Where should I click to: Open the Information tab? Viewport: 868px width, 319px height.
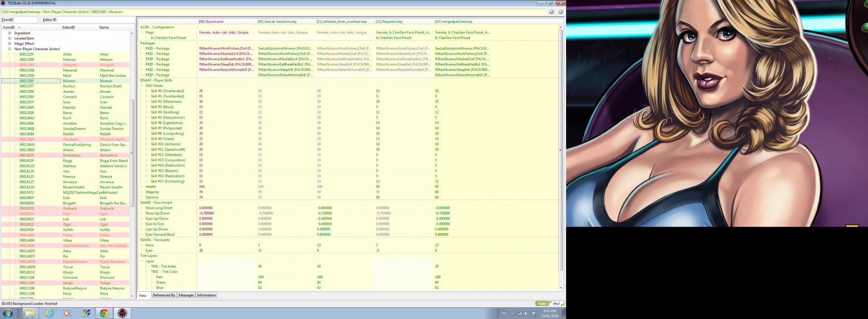click(206, 295)
